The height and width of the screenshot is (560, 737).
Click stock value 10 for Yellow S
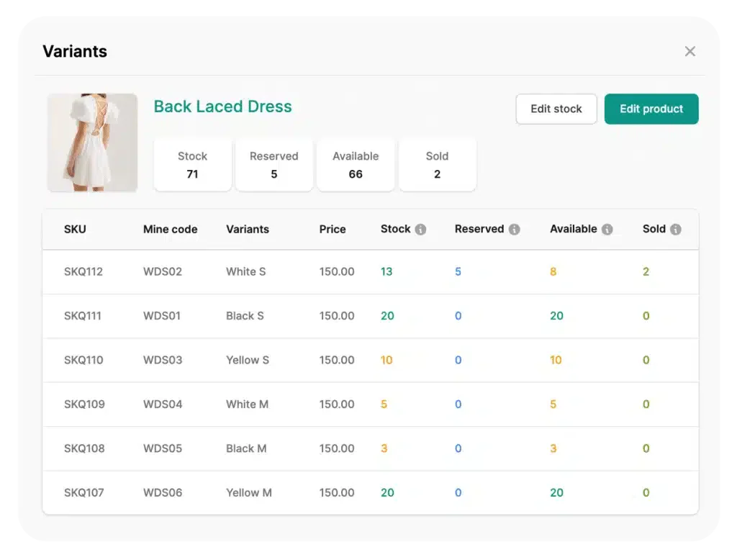point(386,360)
